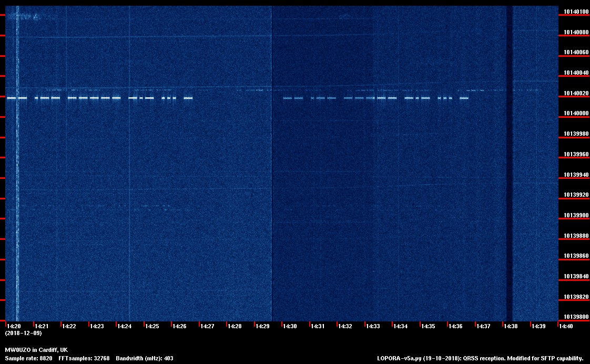590x364 pixels.
Task: Click the 14:20 time axis label
Action: (x=14, y=327)
